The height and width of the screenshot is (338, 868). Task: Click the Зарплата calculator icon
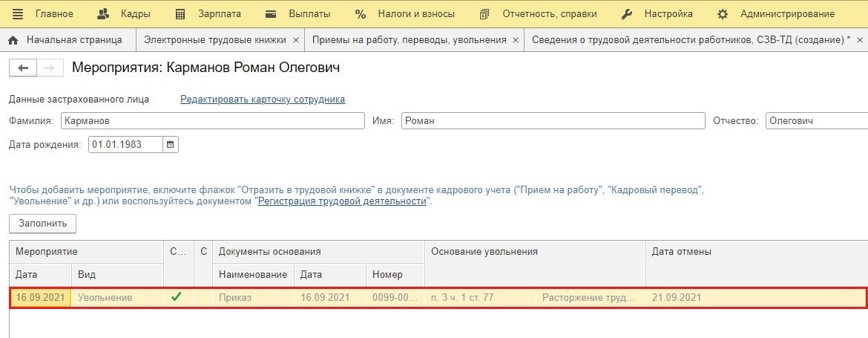(x=180, y=14)
